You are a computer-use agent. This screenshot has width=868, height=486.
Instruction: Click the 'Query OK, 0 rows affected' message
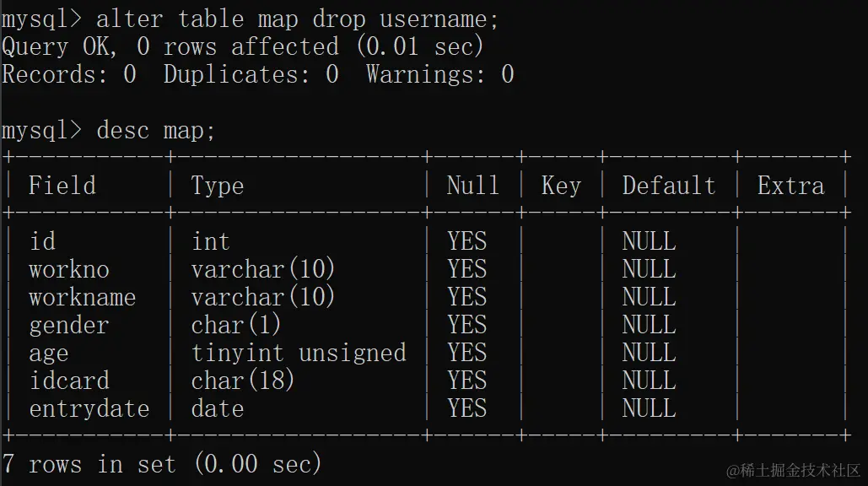click(x=170, y=46)
